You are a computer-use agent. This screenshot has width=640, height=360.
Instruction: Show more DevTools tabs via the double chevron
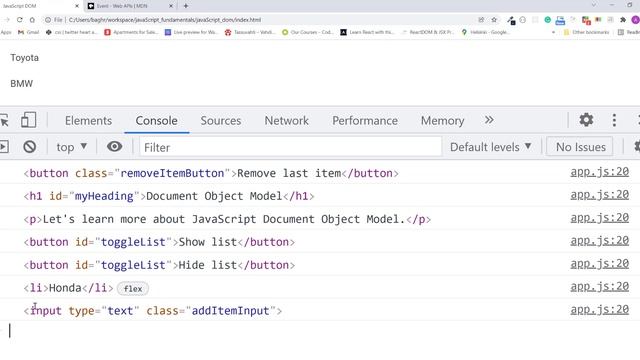[489, 120]
